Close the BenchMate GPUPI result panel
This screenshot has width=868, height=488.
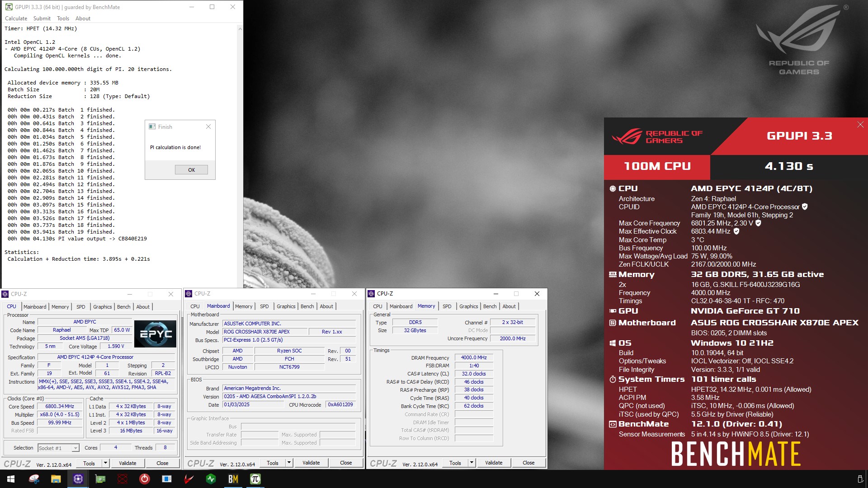click(860, 125)
